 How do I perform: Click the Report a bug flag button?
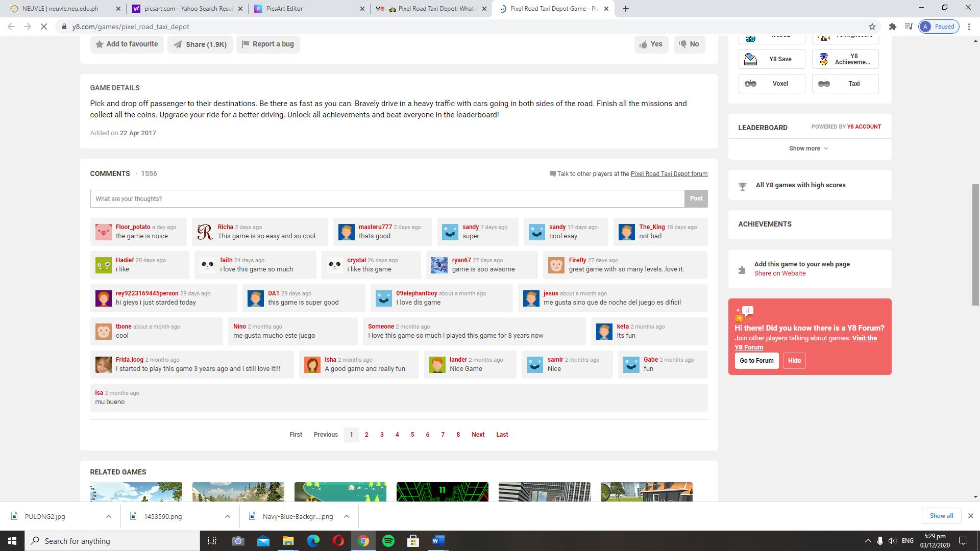point(268,44)
